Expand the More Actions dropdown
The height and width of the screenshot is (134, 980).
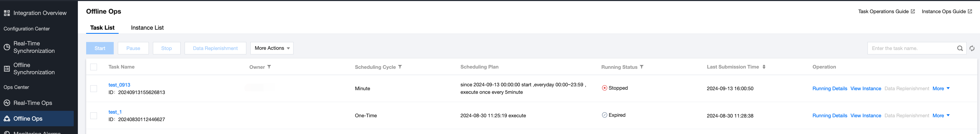pos(272,48)
